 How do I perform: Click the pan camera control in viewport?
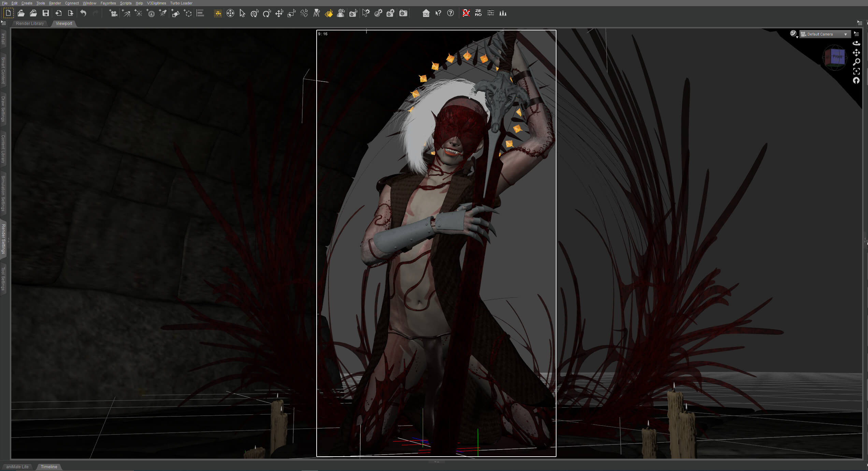pyautogui.click(x=856, y=53)
